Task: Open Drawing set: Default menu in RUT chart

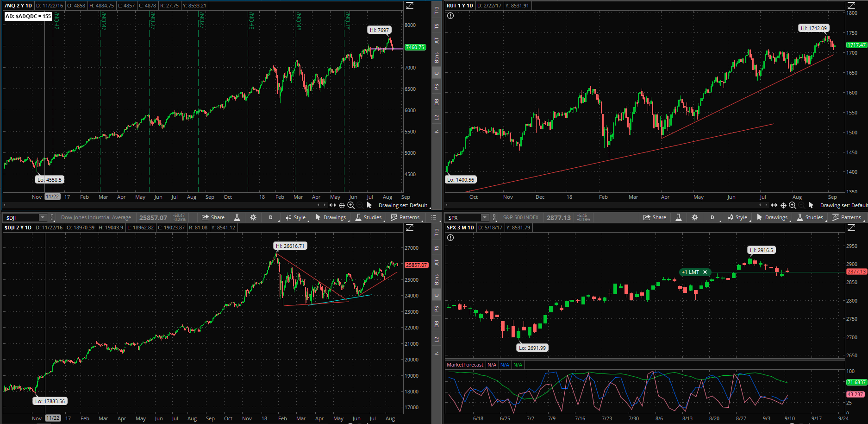Action: tap(844, 205)
